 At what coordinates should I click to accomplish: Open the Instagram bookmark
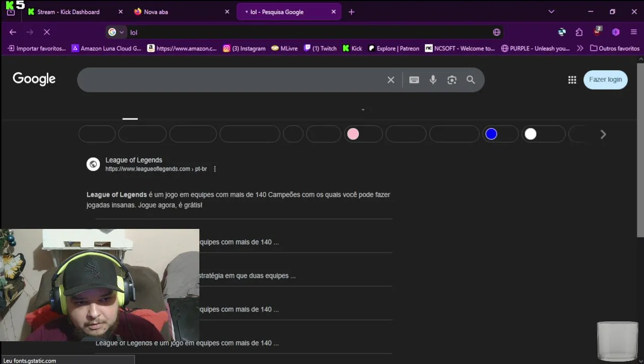click(x=244, y=49)
